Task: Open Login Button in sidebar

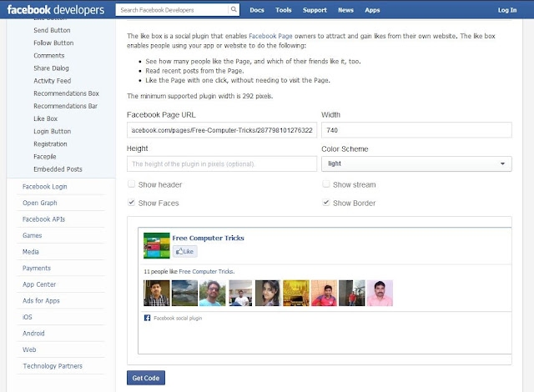Action: (52, 131)
